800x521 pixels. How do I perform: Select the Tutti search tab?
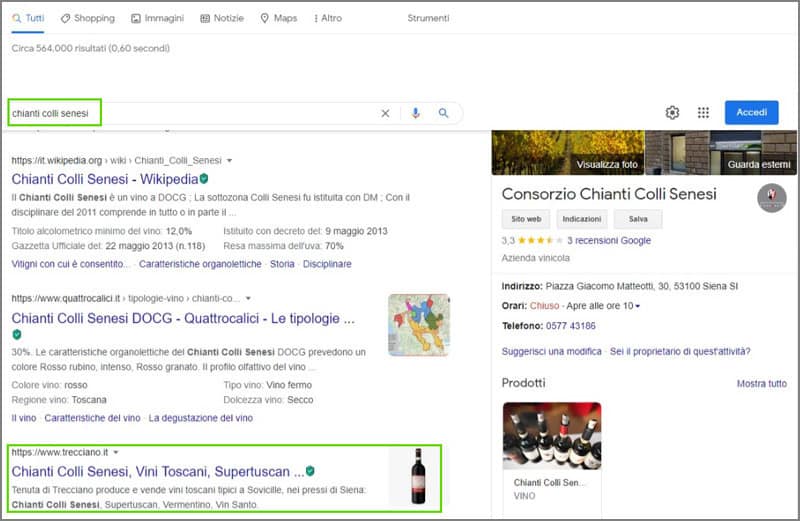coord(28,18)
